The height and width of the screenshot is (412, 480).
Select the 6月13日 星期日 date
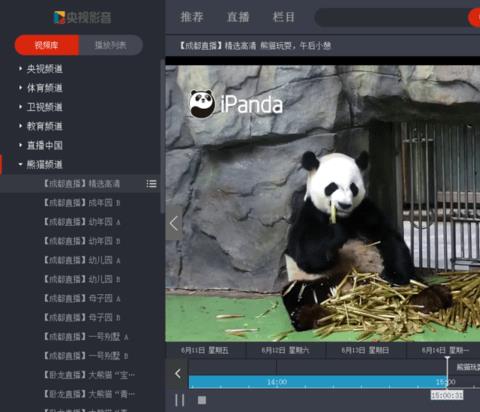(x=365, y=350)
